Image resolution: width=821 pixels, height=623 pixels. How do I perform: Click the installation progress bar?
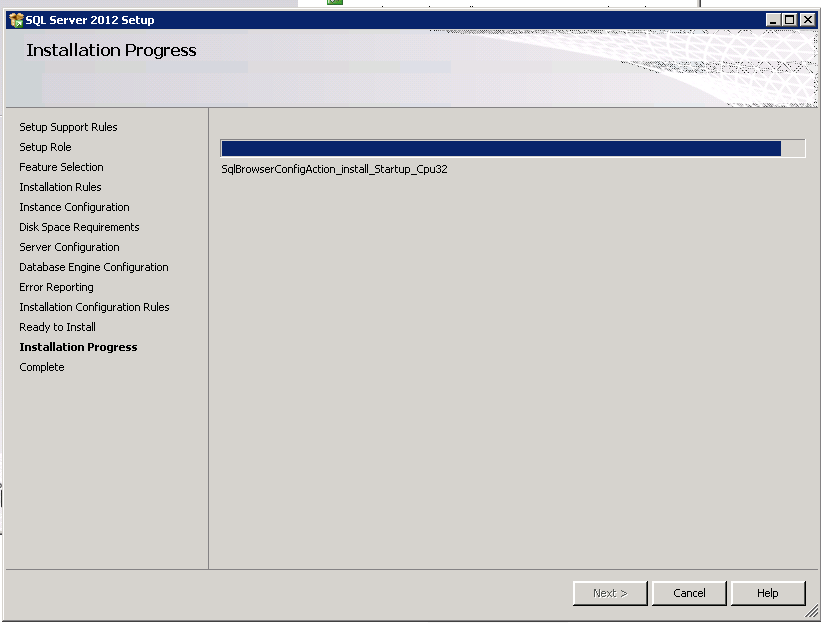[513, 148]
